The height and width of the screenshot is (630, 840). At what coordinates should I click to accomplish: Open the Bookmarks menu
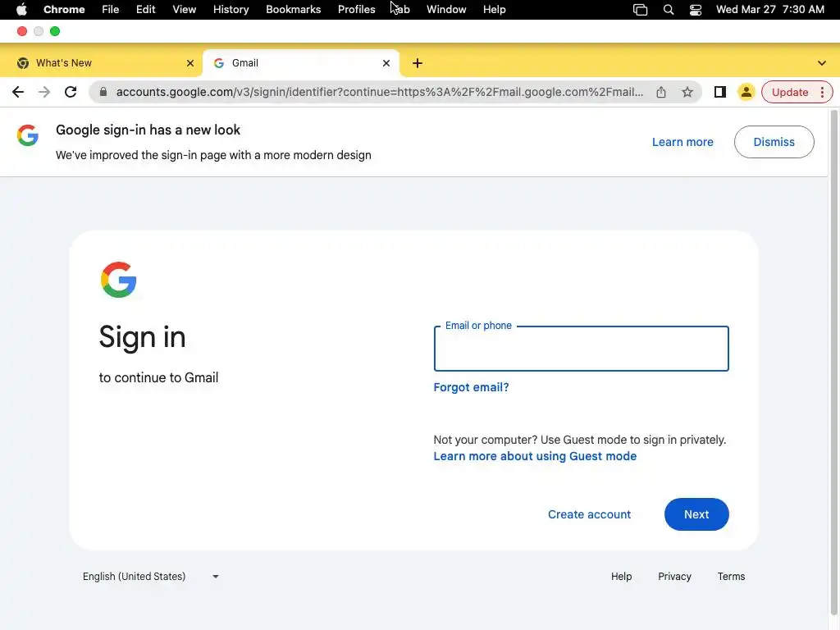(x=293, y=9)
